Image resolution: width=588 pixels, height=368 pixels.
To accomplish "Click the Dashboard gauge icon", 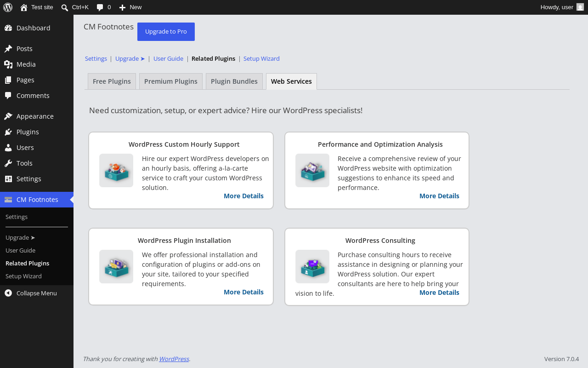I will (x=8, y=28).
